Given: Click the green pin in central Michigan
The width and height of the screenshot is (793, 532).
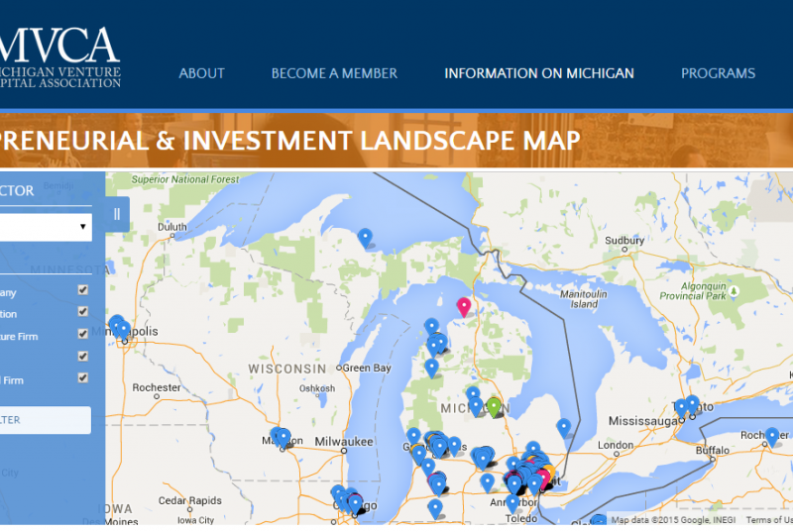Looking at the screenshot, I should [x=494, y=407].
